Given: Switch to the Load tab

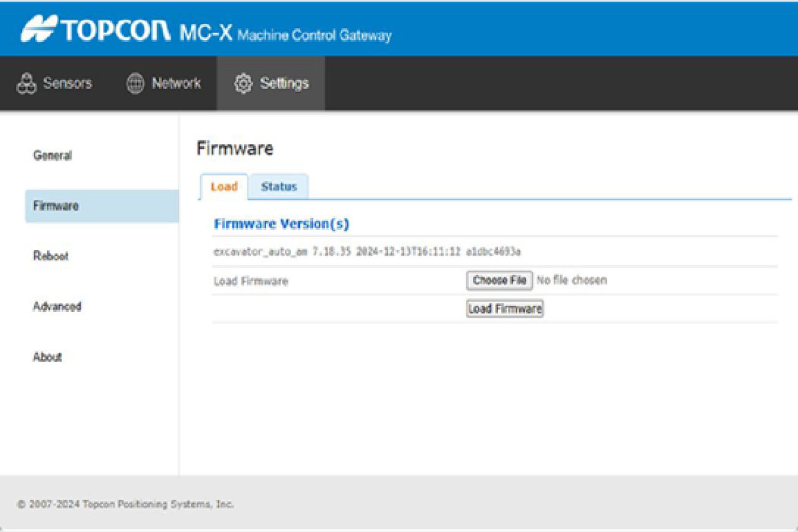Looking at the screenshot, I should [224, 187].
